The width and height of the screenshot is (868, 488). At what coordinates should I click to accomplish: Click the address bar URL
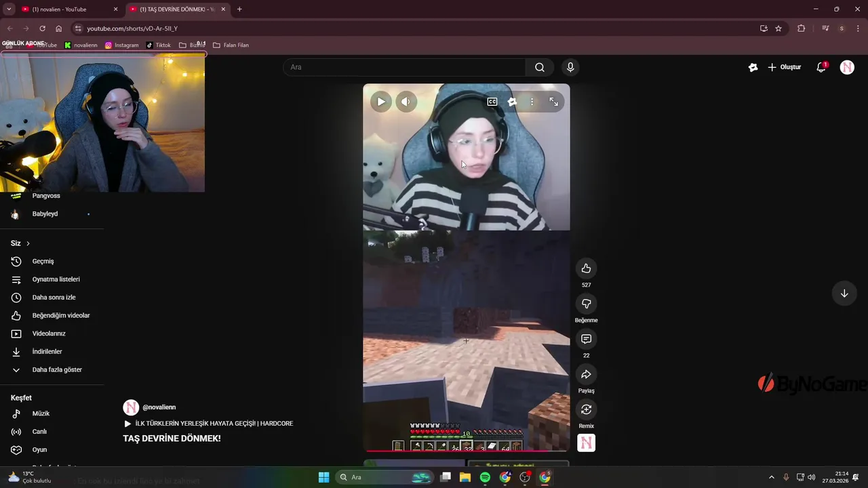[x=132, y=28]
